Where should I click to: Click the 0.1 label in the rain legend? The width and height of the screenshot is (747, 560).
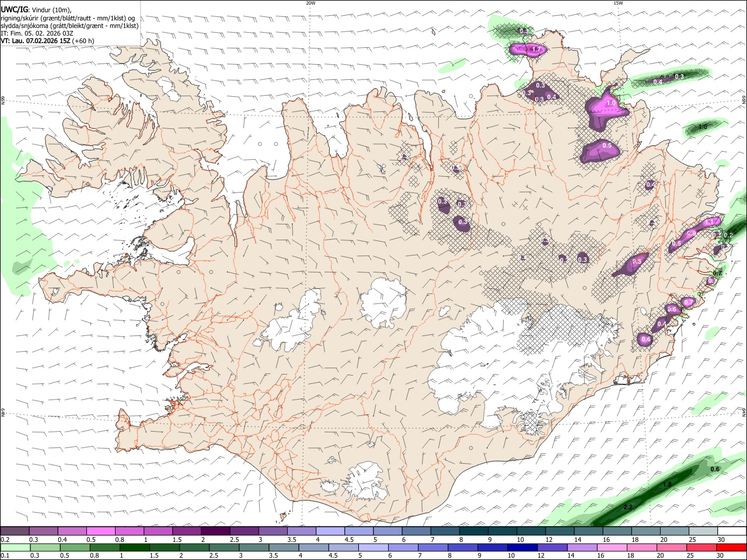point(5,556)
